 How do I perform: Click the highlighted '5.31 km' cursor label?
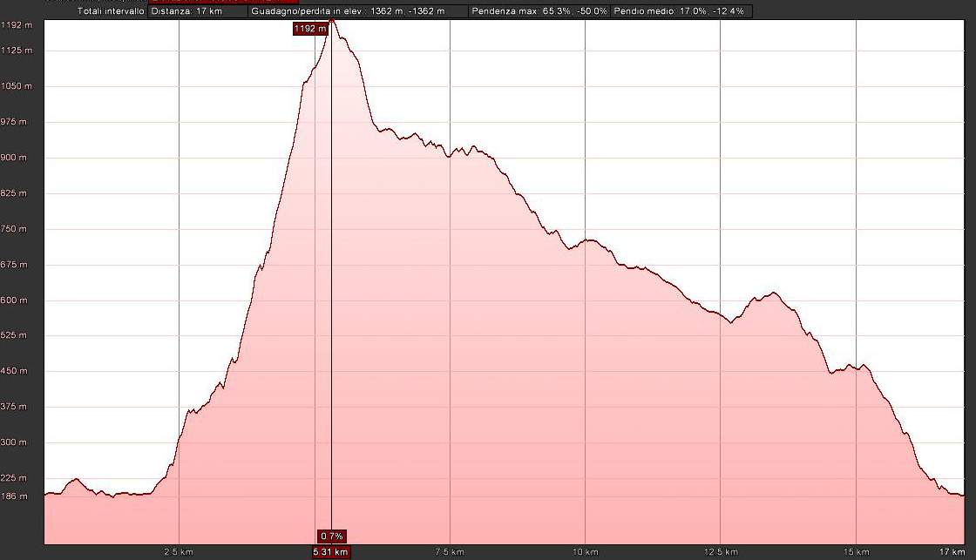tap(330, 552)
